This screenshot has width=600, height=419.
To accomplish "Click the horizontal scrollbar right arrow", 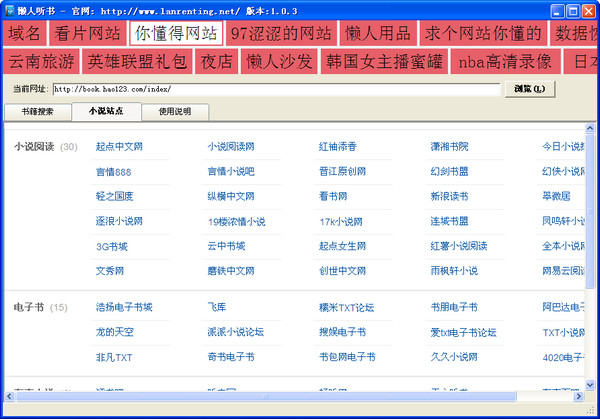I will 579,396.
